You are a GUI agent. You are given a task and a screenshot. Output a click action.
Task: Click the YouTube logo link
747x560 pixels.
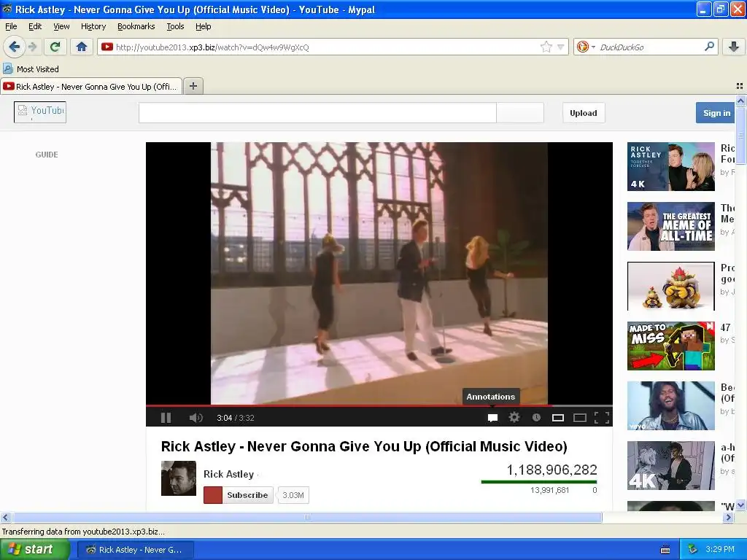(40, 112)
